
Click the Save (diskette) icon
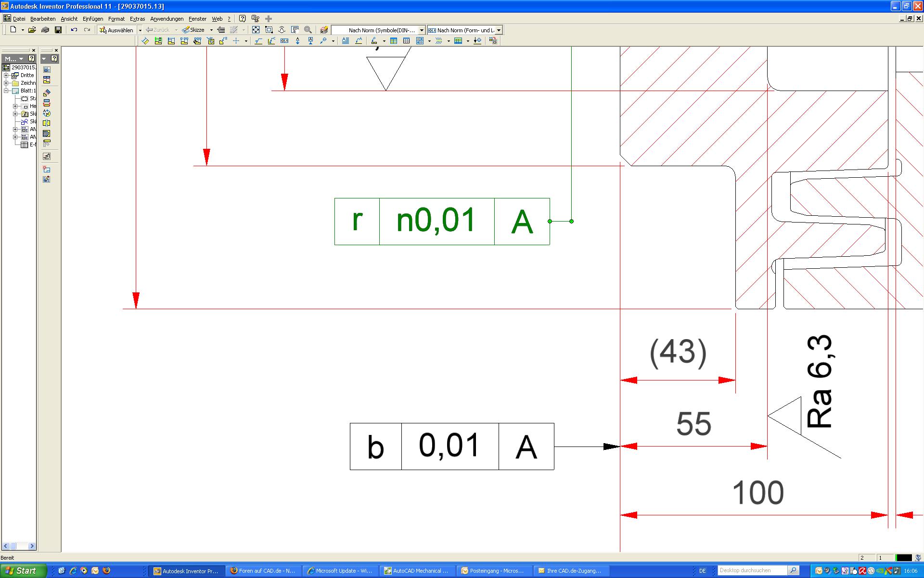coord(58,30)
